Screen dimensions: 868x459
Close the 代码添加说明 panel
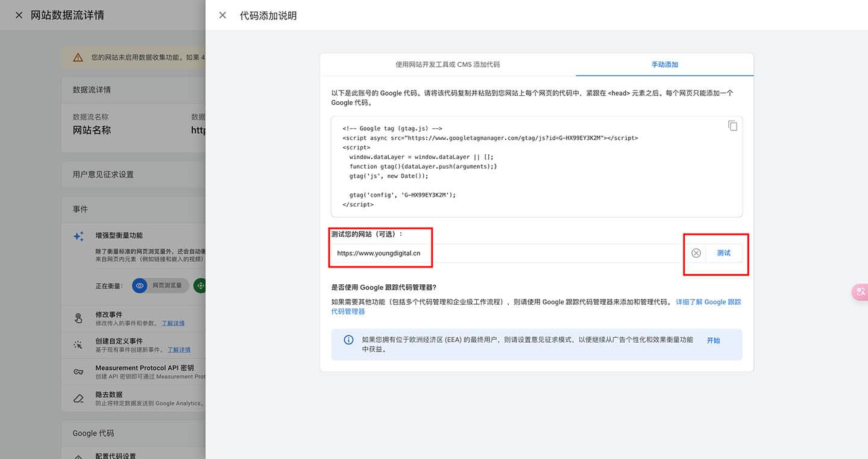222,15
